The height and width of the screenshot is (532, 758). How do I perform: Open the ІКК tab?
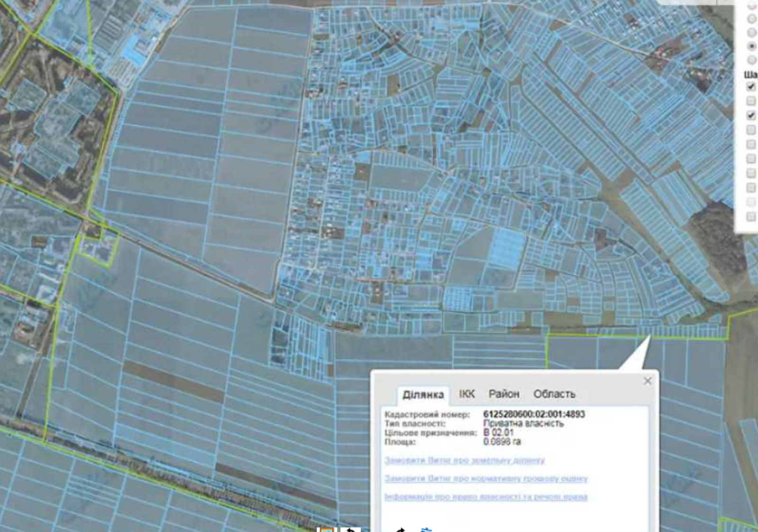tap(467, 394)
